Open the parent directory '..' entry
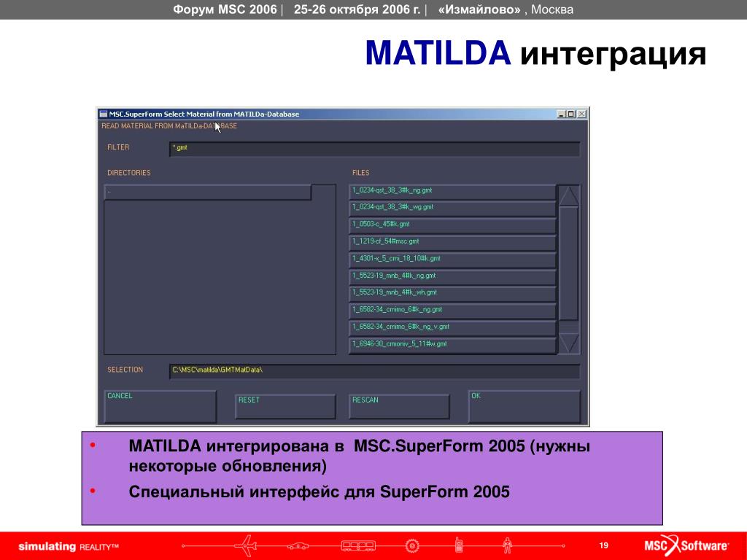Screen dimensions: 747x560 (x=208, y=192)
